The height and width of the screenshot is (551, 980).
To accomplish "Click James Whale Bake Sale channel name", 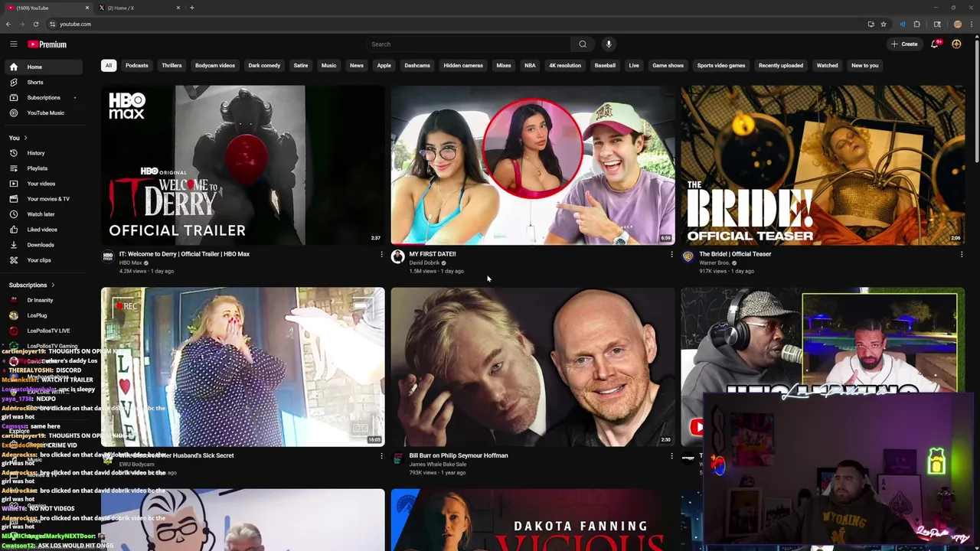I will coord(438,465).
